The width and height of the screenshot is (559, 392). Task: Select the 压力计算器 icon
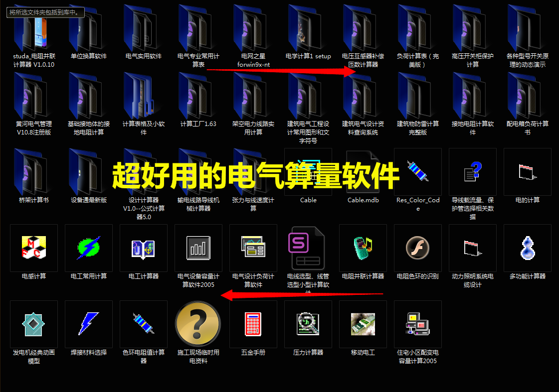tap(308, 324)
